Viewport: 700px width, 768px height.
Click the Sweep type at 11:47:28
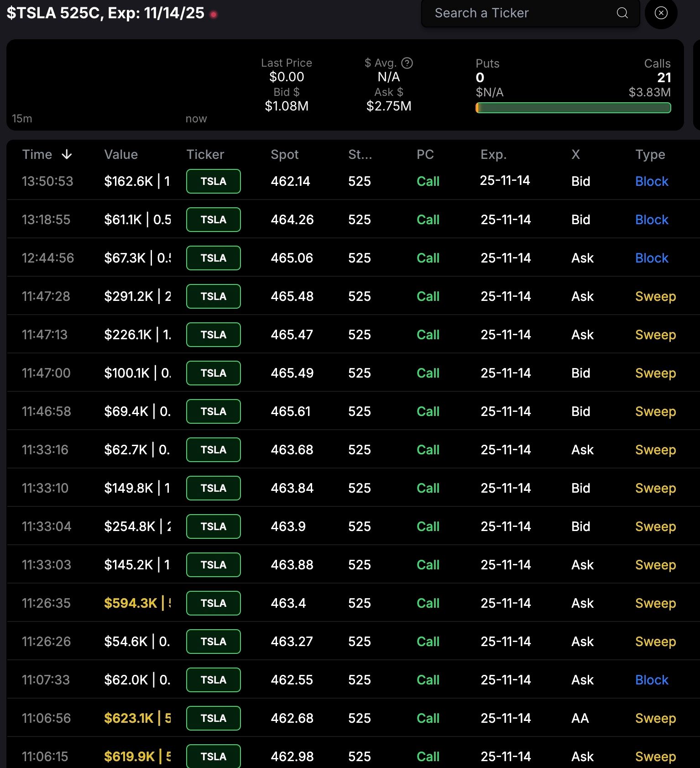[x=656, y=297]
